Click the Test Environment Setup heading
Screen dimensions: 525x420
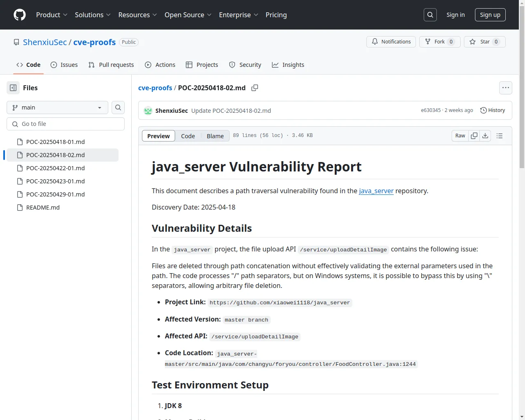tap(210, 385)
